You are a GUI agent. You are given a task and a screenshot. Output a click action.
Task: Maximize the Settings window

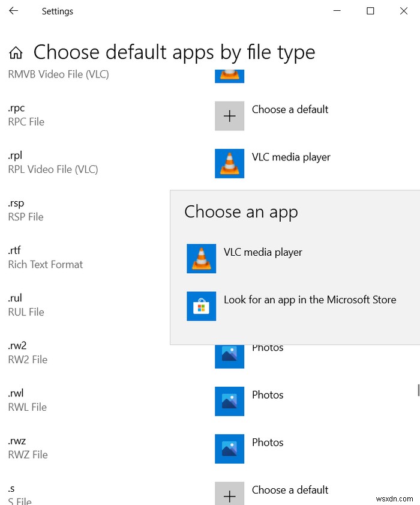click(x=370, y=11)
